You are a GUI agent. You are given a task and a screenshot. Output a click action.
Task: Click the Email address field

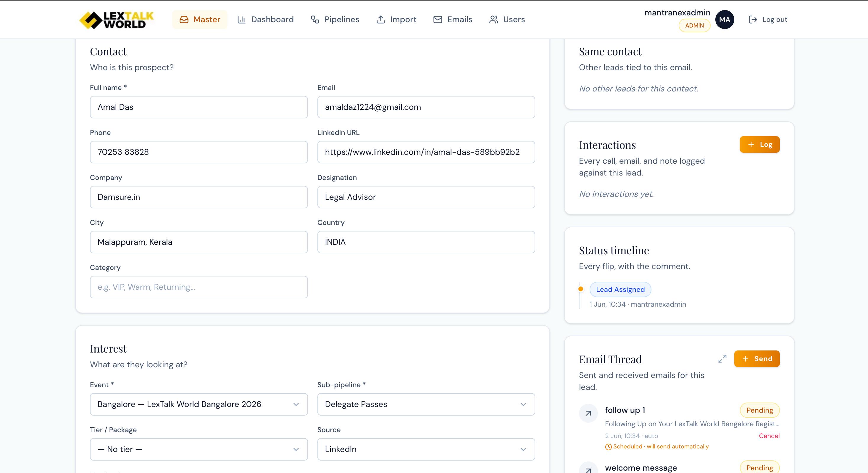click(426, 107)
